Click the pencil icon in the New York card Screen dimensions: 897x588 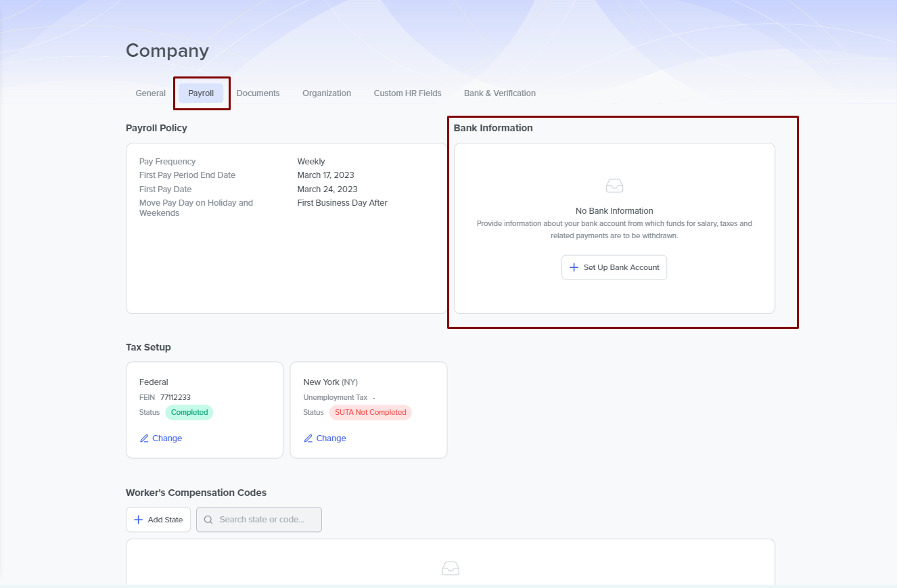[x=308, y=438]
